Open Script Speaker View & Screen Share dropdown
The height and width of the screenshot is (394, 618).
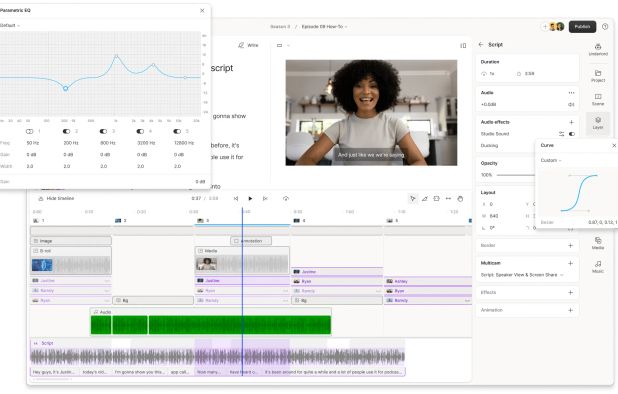click(522, 275)
